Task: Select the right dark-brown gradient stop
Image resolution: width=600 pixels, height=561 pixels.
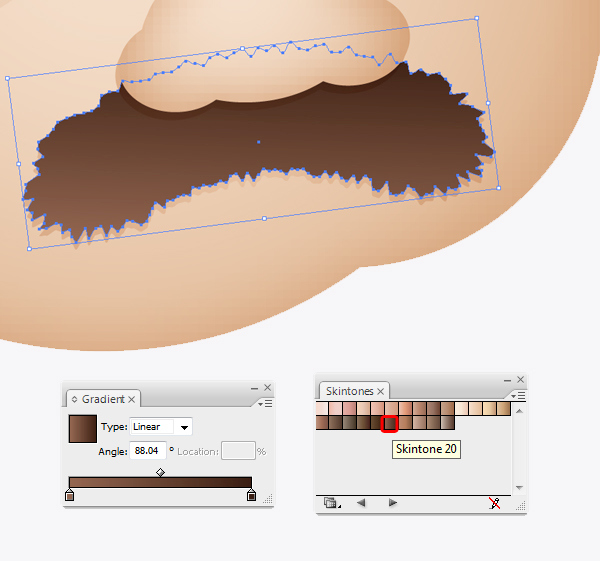Action: tap(251, 495)
